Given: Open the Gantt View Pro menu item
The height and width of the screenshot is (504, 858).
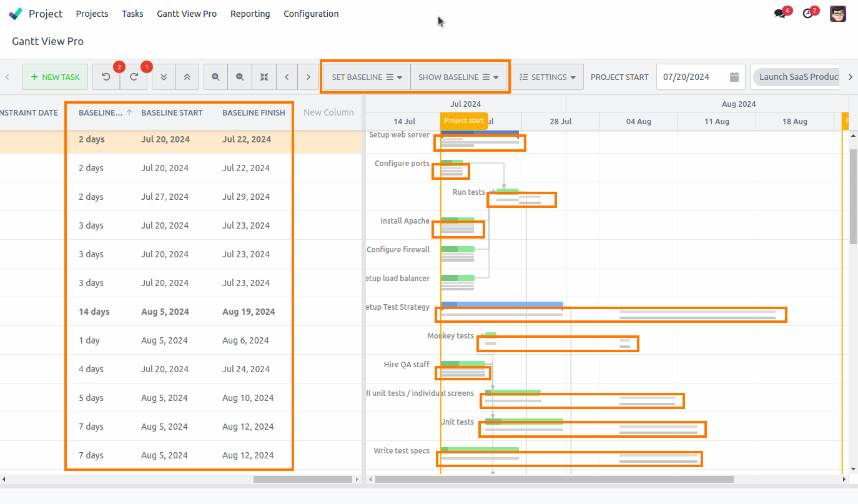Looking at the screenshot, I should pos(187,13).
